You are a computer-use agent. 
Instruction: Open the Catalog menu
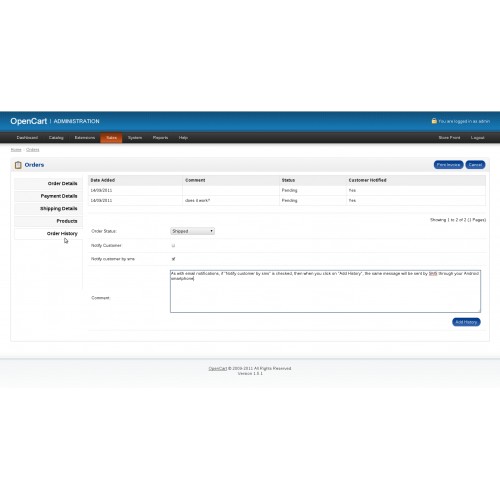[56, 138]
